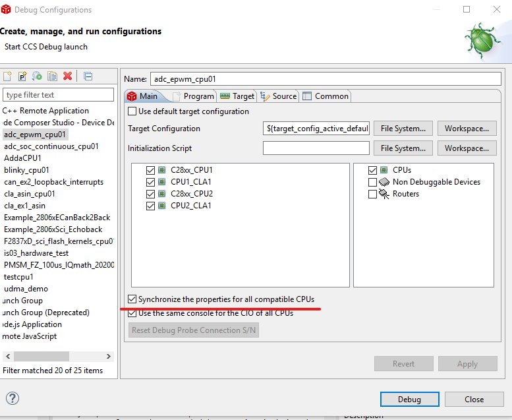Select testcpu1 configuration
Viewport: 512px width, 420px height.
tap(18, 277)
